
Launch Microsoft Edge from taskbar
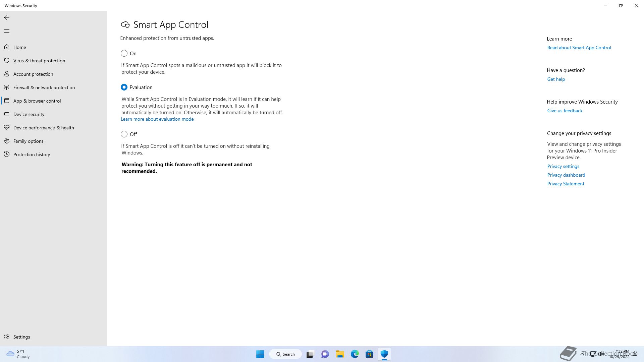(x=355, y=354)
